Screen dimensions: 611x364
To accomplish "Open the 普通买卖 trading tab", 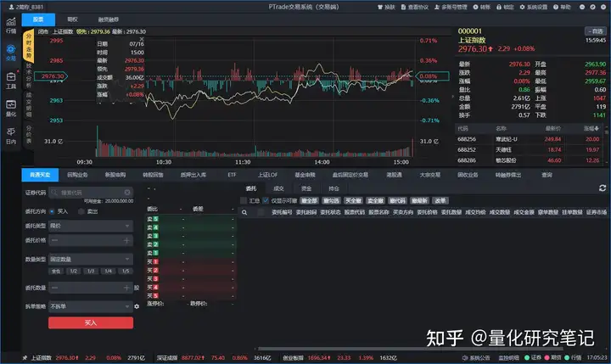I will pos(40,175).
